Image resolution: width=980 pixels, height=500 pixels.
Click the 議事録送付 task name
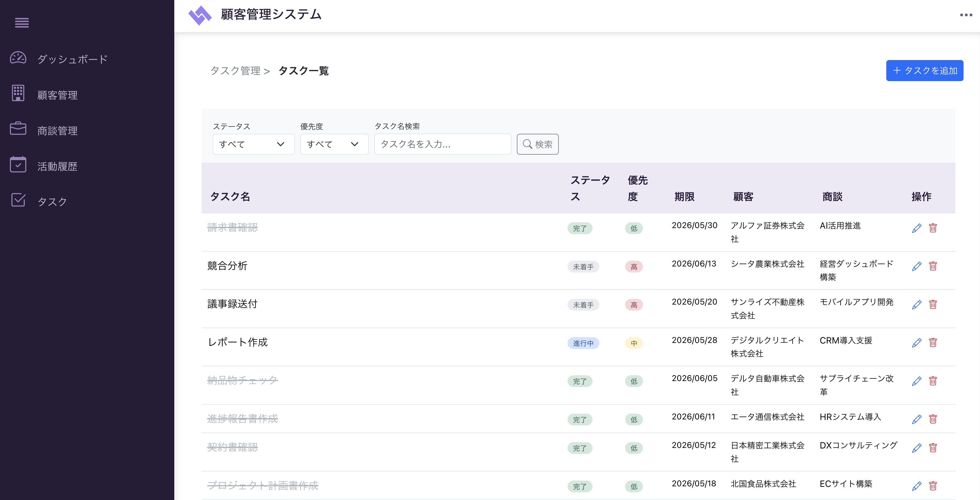(x=232, y=304)
